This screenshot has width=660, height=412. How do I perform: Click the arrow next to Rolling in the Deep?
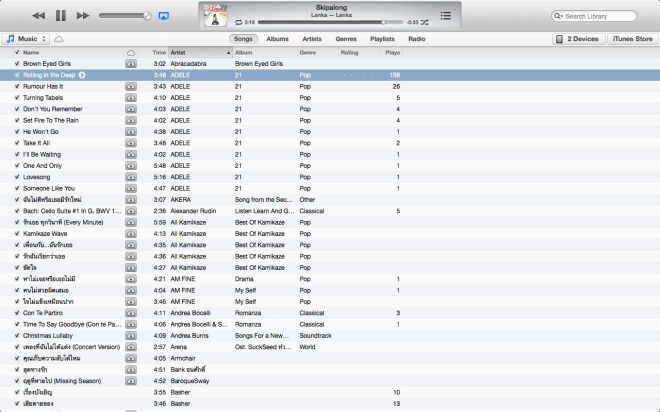(82, 75)
